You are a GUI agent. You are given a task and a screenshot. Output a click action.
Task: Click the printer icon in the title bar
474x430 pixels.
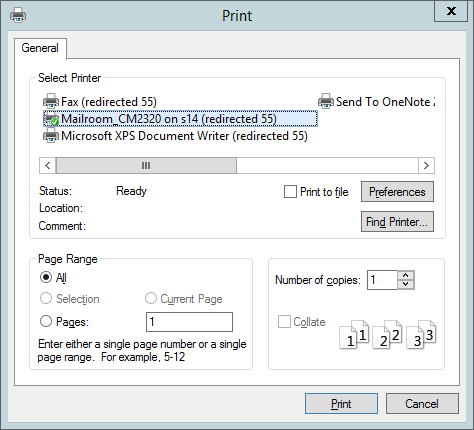click(18, 15)
